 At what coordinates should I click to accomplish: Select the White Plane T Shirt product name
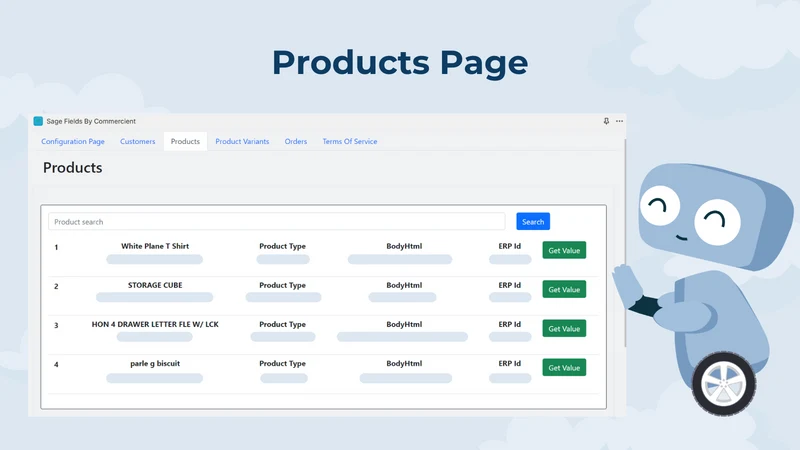pyautogui.click(x=155, y=246)
